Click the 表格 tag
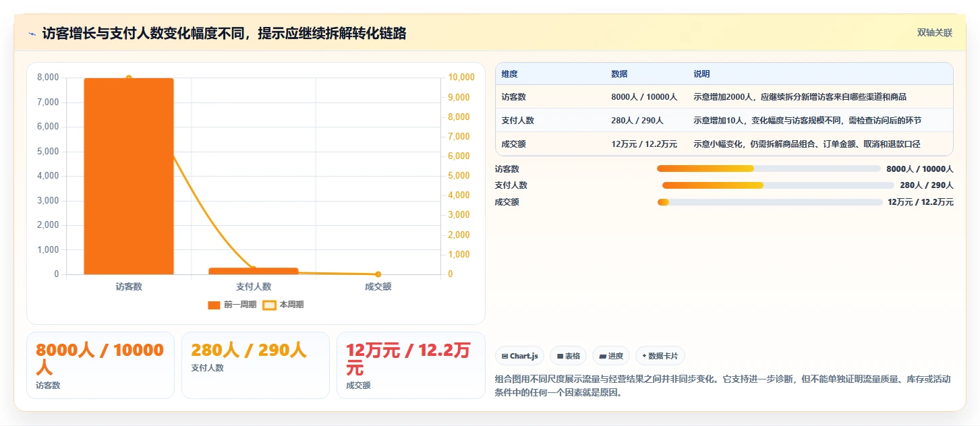This screenshot has height=426, width=980. (x=568, y=356)
